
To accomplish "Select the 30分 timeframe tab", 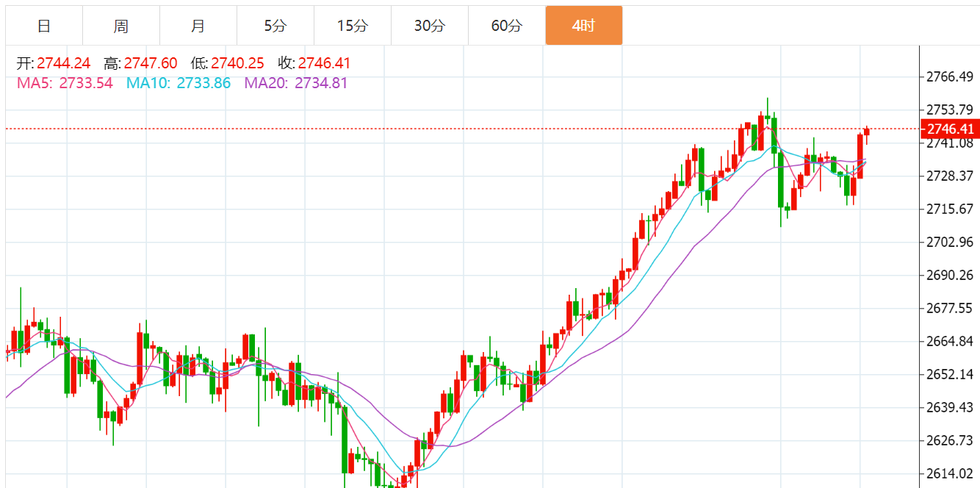I will click(430, 26).
